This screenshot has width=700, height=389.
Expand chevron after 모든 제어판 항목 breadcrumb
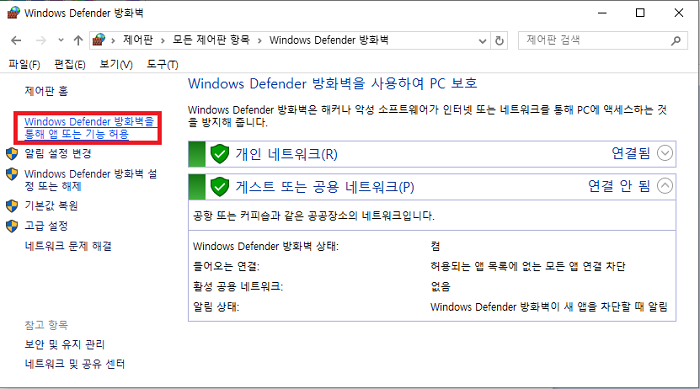(259, 41)
